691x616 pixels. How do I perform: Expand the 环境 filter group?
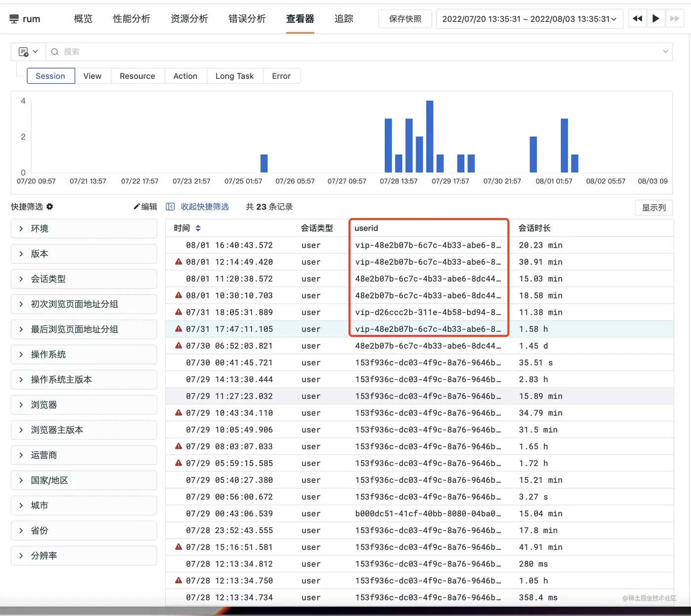tap(84, 228)
